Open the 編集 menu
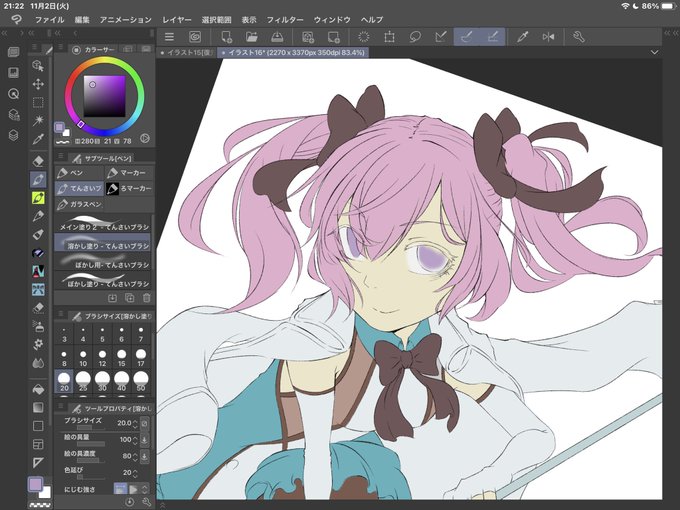 [x=82, y=20]
